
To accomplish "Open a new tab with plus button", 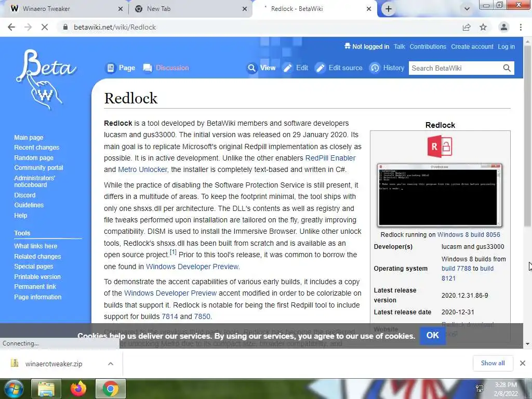I will coord(389,9).
